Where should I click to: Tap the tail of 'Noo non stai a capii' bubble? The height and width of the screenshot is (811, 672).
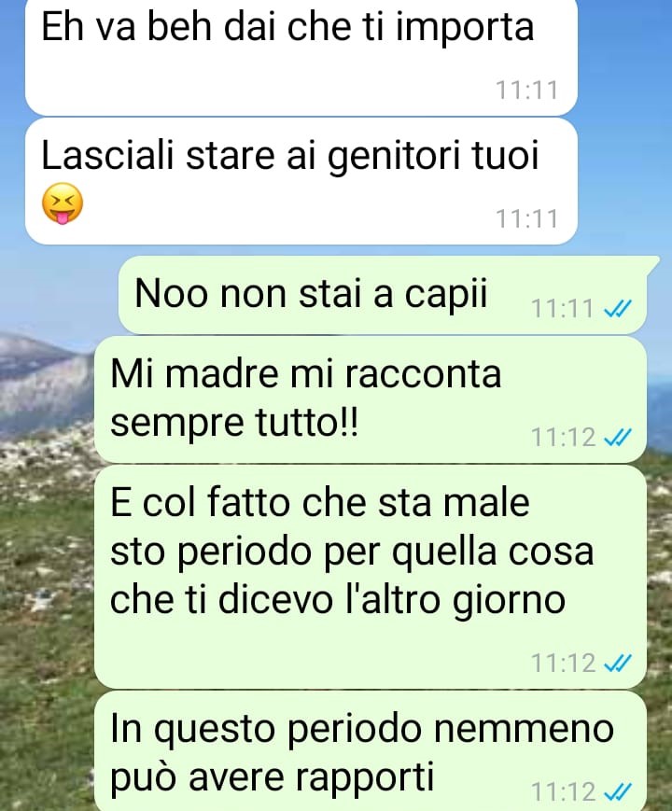click(x=652, y=263)
